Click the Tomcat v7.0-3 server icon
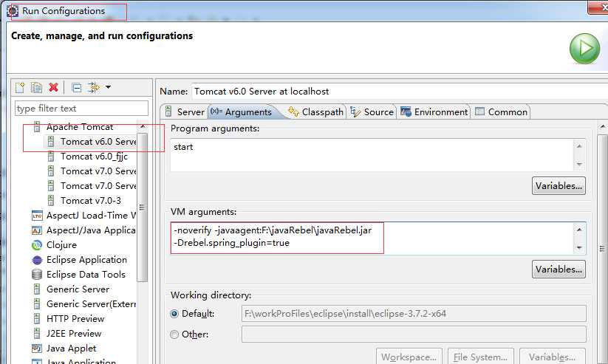 point(51,201)
